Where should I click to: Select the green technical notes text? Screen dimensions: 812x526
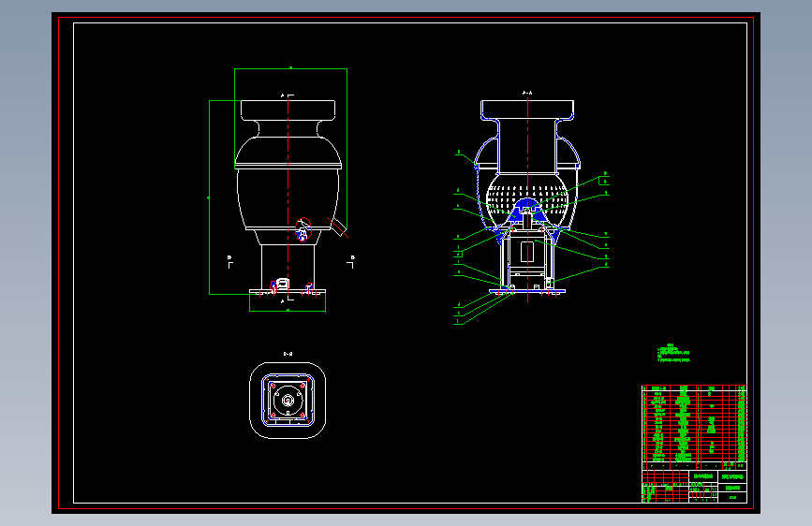[673, 353]
